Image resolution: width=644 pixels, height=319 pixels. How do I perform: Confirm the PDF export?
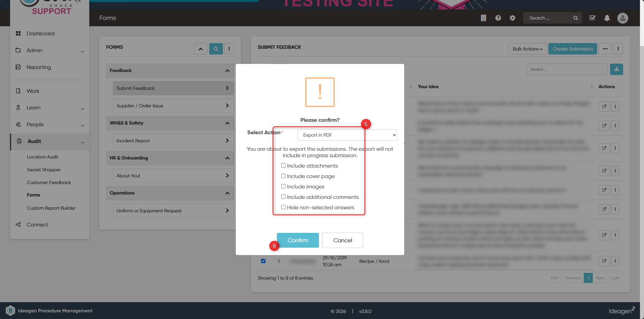[298, 240]
